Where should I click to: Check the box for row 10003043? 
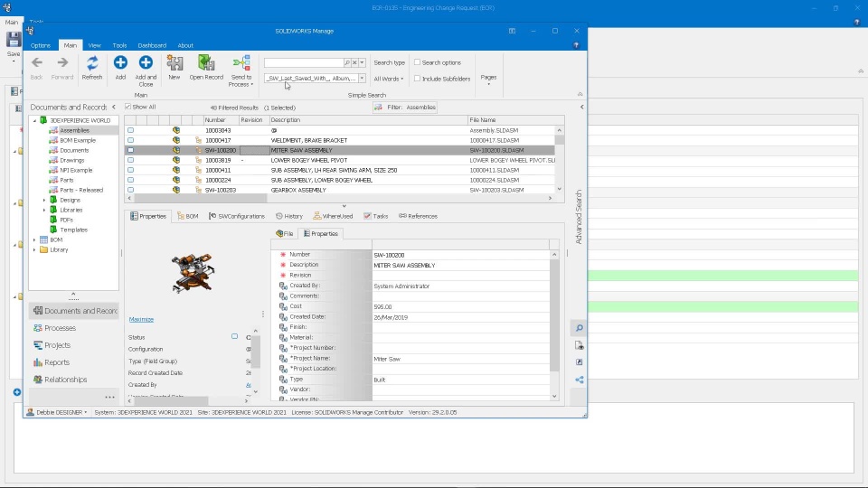click(x=130, y=130)
